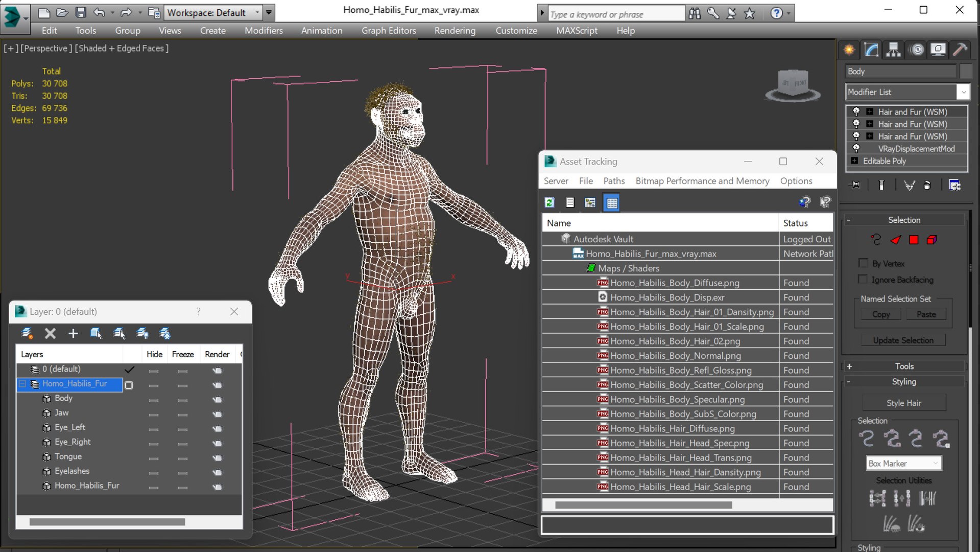Toggle VRayDisplacementMod lightbulb on or off

tap(856, 148)
